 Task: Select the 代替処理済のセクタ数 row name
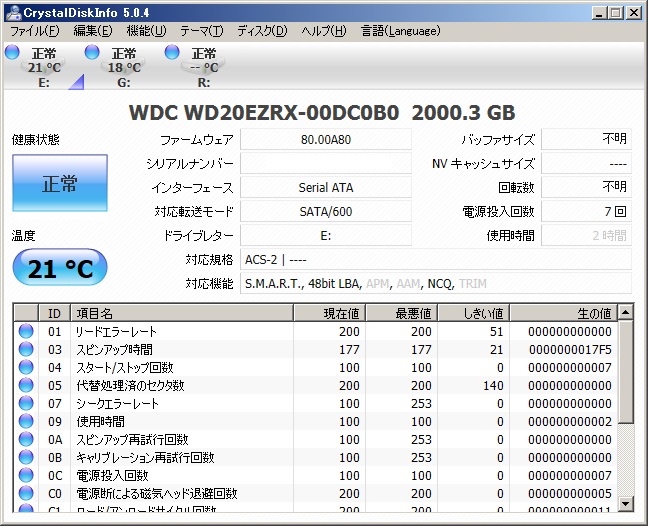131,386
